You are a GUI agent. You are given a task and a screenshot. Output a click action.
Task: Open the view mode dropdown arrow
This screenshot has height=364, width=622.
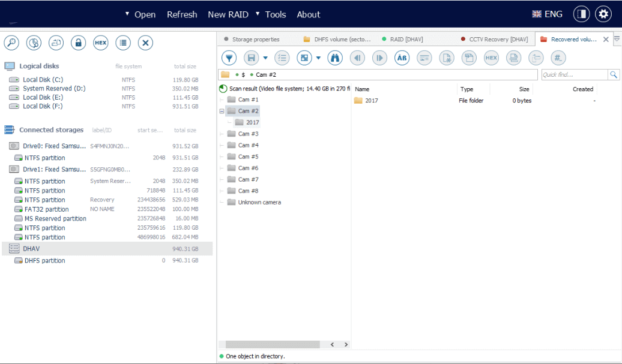coord(318,58)
